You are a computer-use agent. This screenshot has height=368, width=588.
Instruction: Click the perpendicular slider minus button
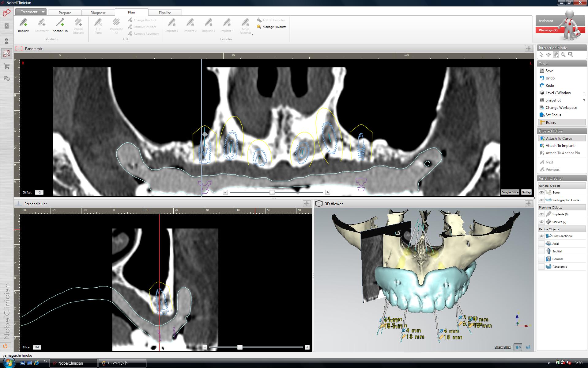[205, 347]
